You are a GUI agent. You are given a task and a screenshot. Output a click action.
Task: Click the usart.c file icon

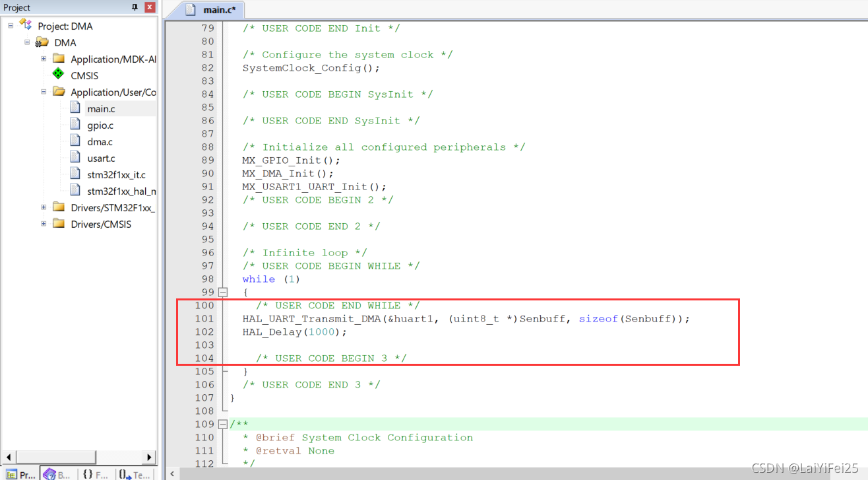[75, 157]
